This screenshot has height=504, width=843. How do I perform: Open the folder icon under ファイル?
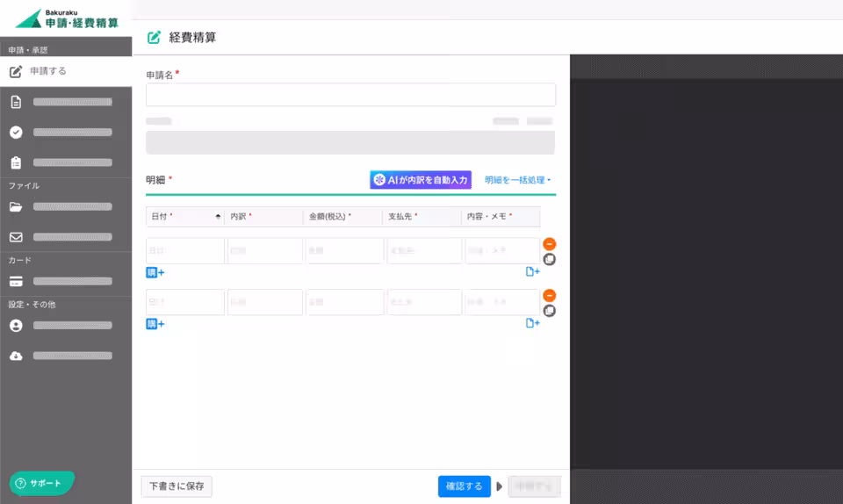point(16,207)
